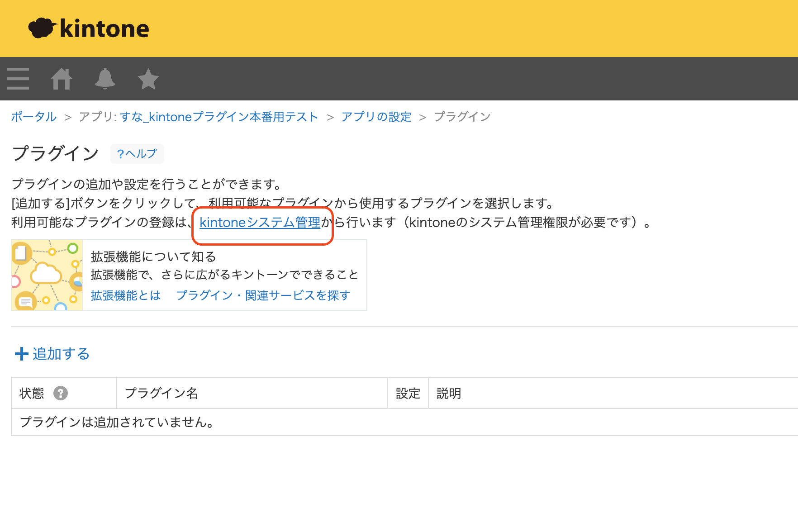Viewport: 798px width, 532px height.
Task: Follow the kintoneシステム管理 link
Action: coord(260,223)
